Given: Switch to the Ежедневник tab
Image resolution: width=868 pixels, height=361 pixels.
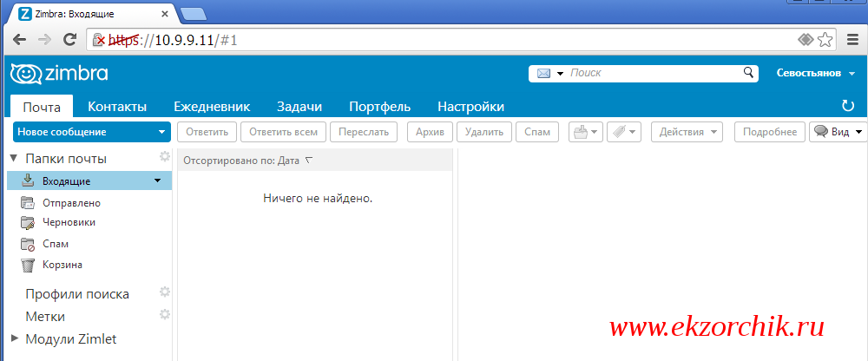Looking at the screenshot, I should (212, 107).
